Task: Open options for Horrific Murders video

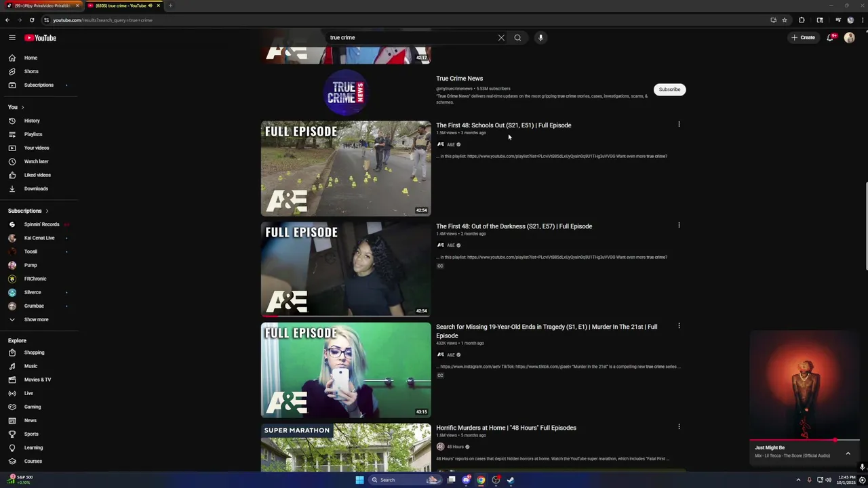Action: [x=679, y=427]
